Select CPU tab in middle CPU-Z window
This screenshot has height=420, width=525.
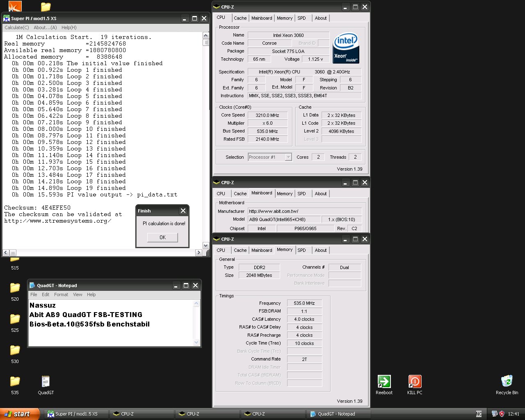coord(221,194)
